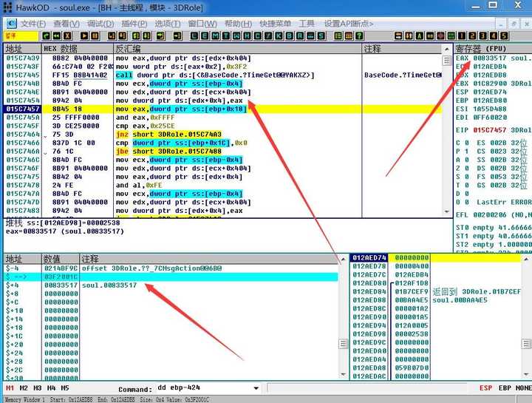Switch to memory window M4
This screenshot has width=532, height=403.
[x=51, y=388]
